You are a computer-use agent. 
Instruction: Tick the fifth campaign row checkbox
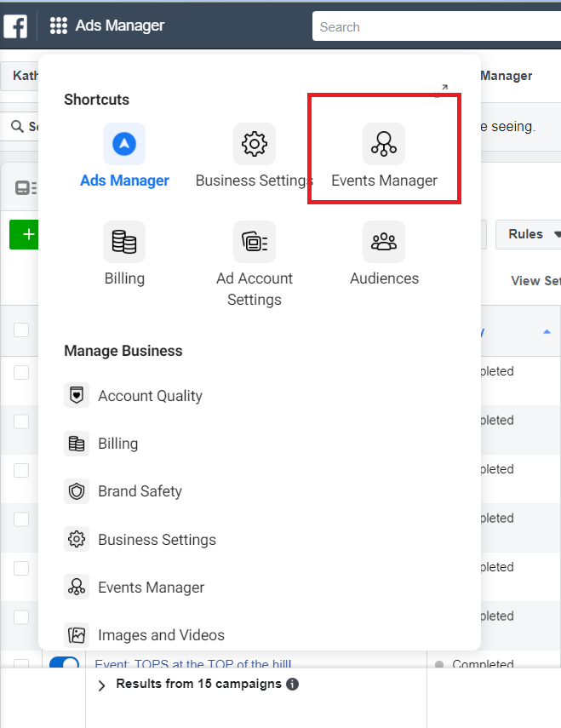point(21,568)
